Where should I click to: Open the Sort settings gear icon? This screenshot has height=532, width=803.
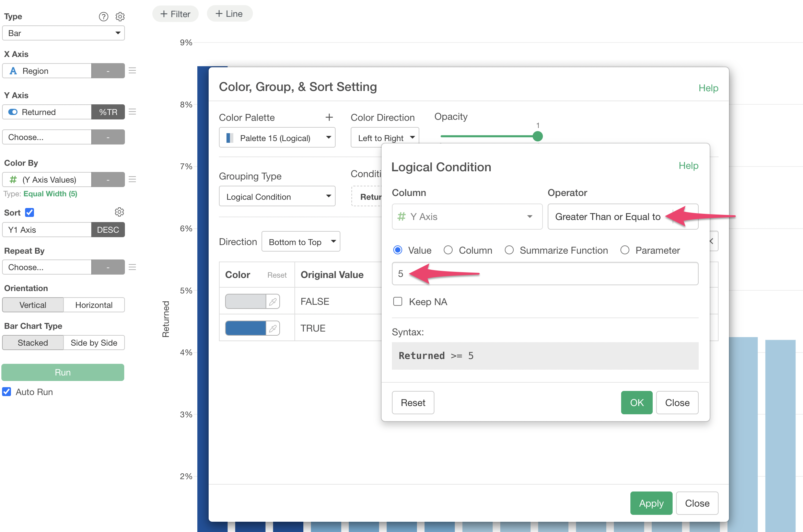(x=119, y=212)
